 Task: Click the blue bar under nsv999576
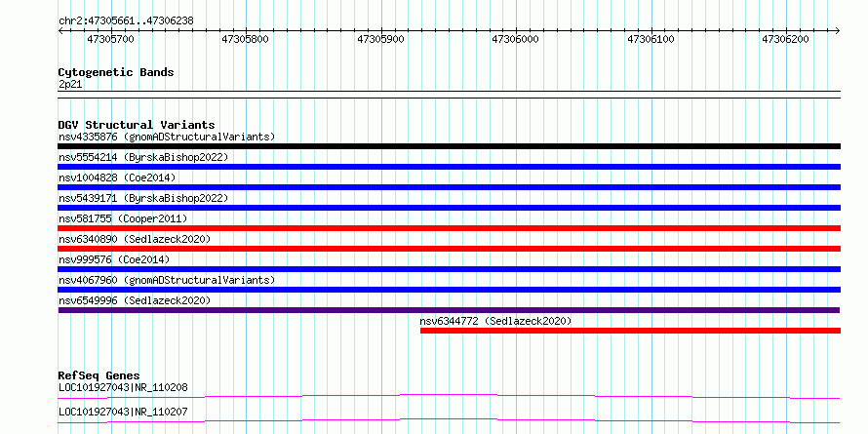(x=449, y=269)
